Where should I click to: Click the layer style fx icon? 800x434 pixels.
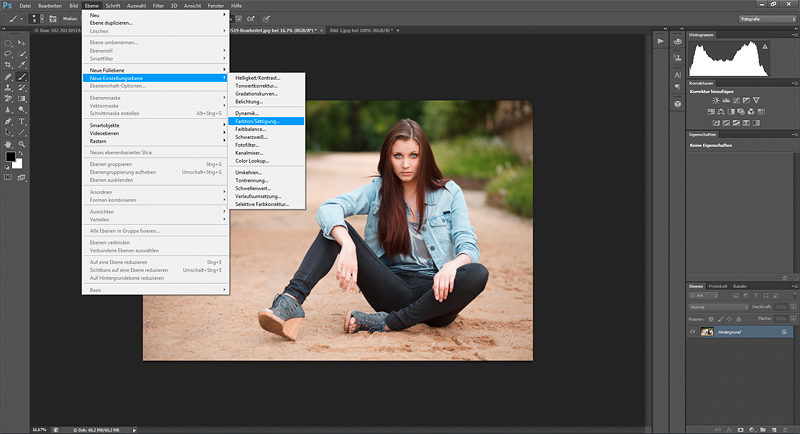coord(729,430)
